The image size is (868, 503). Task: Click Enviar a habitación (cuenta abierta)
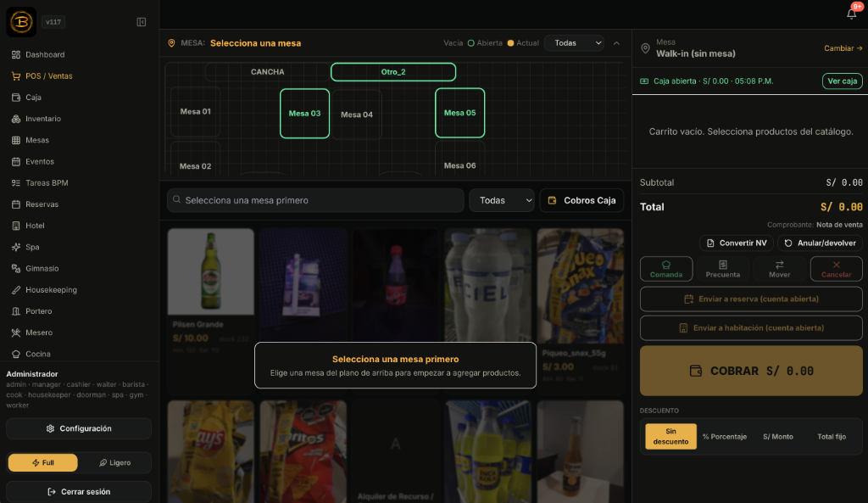pos(751,328)
